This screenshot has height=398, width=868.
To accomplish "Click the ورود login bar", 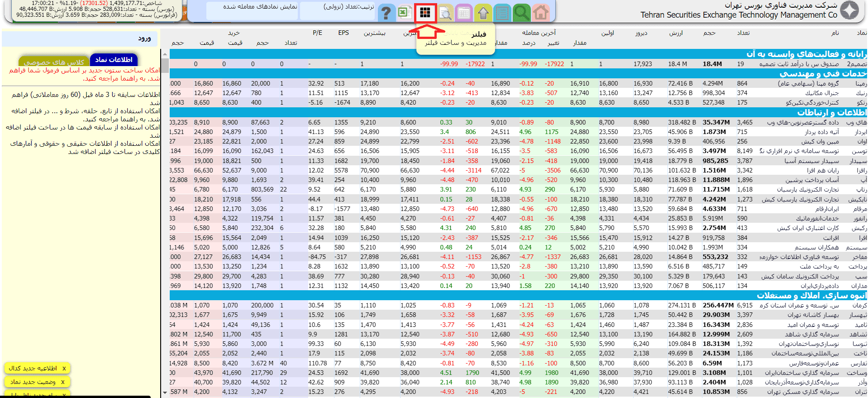I will pyautogui.click(x=80, y=38).
